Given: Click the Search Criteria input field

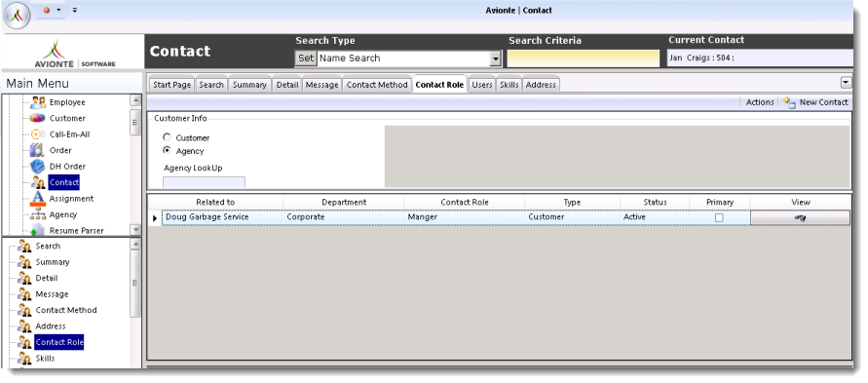Looking at the screenshot, I should 584,58.
